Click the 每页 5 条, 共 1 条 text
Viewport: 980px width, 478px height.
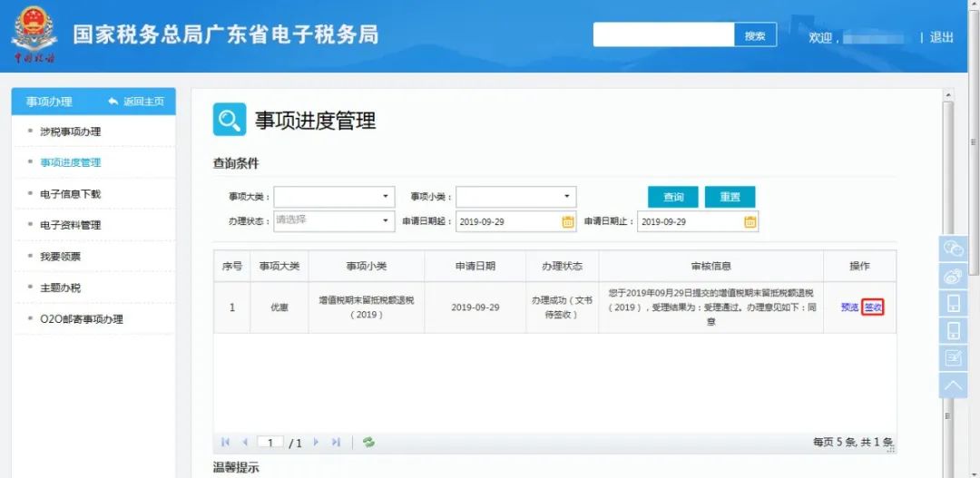click(853, 443)
